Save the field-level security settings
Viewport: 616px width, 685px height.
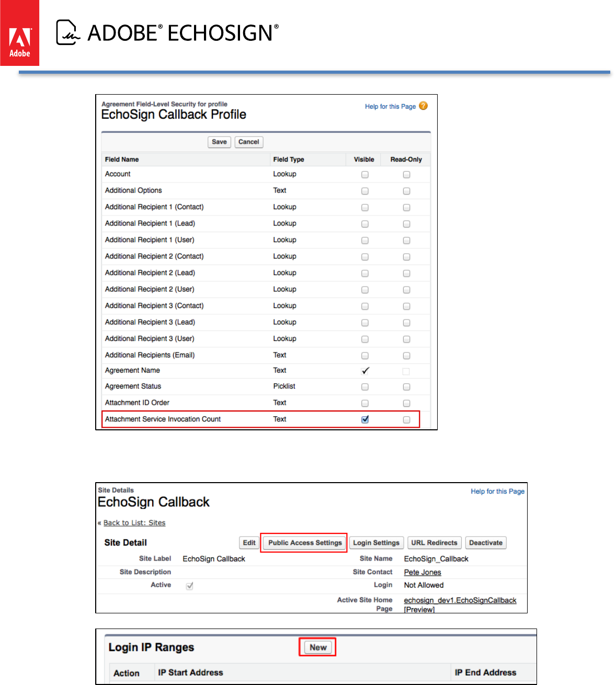pos(219,142)
